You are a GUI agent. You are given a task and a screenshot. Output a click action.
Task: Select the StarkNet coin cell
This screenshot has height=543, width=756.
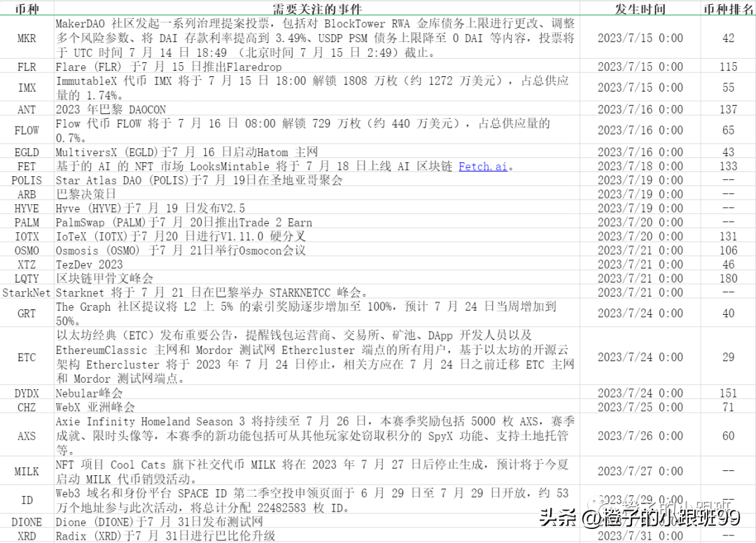pos(27,292)
